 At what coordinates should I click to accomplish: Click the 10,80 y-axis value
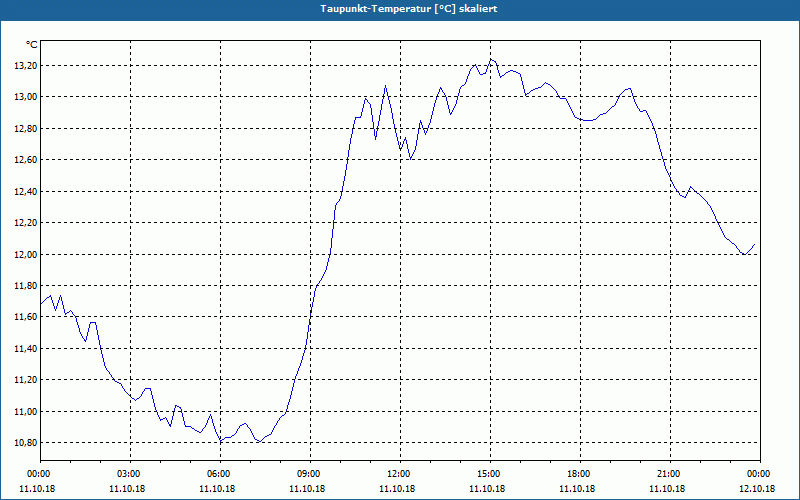(x=25, y=443)
